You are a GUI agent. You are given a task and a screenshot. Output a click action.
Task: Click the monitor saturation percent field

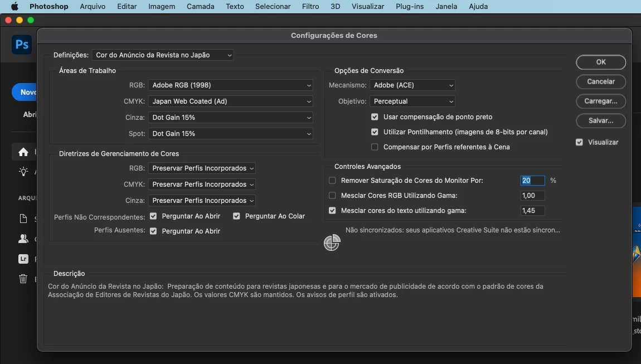(x=533, y=181)
